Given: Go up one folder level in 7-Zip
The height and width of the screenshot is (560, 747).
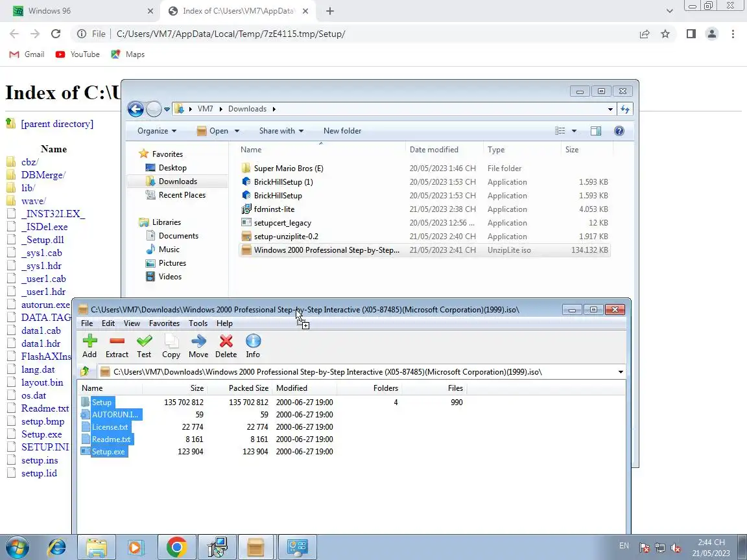Looking at the screenshot, I should [x=86, y=371].
